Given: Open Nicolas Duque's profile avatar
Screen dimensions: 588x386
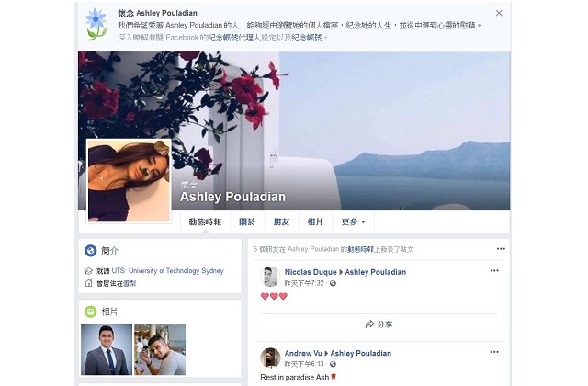Looking at the screenshot, I should tap(270, 277).
